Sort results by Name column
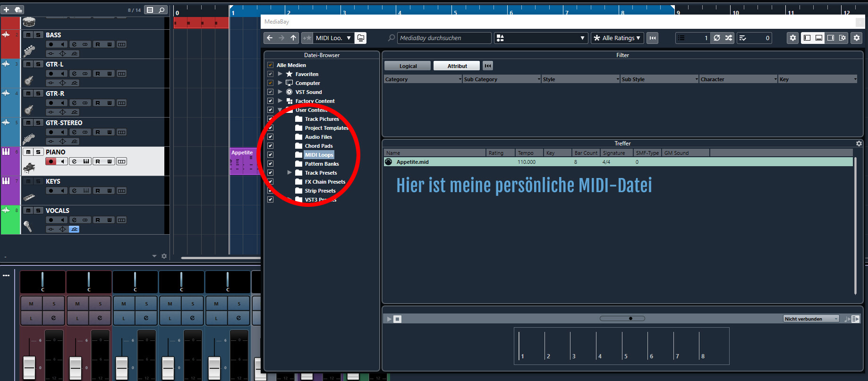Screen dimensions: 868x381 (x=434, y=153)
